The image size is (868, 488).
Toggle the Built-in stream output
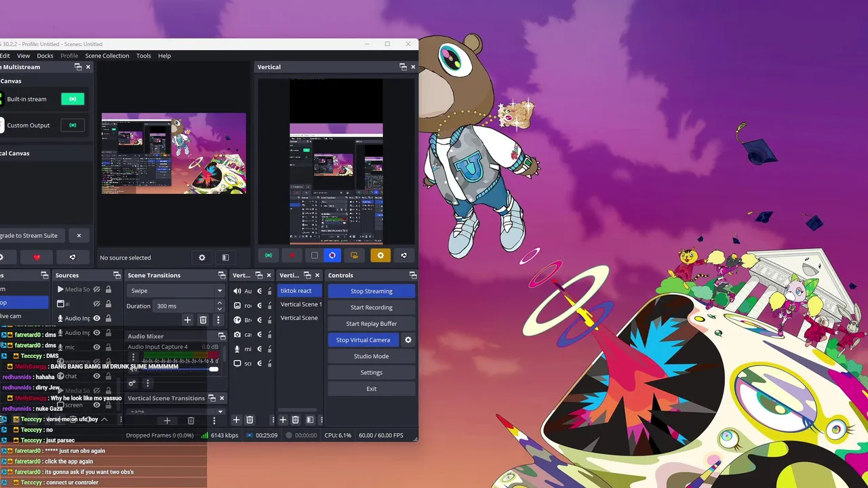coord(73,99)
